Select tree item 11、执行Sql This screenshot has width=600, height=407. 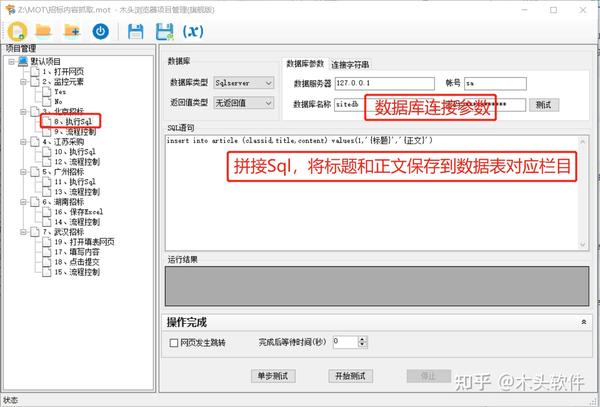[75, 182]
